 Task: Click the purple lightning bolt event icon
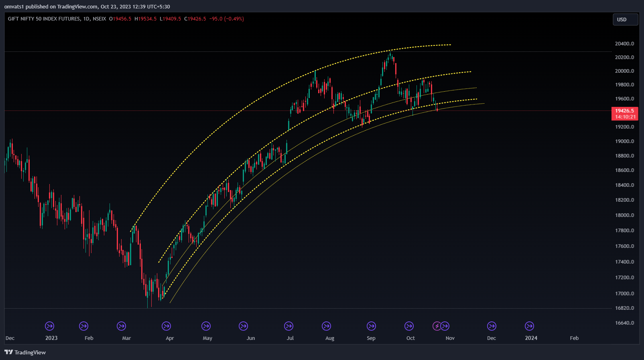[x=437, y=326]
